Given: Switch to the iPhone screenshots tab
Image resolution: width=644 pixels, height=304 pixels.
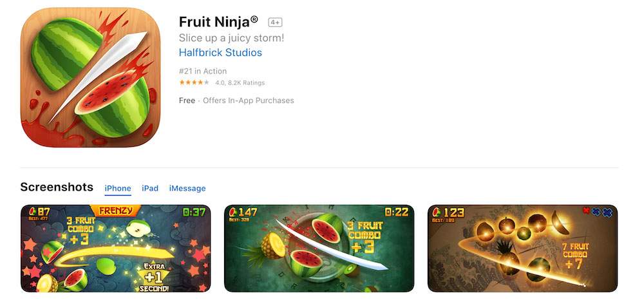Looking at the screenshot, I should [x=118, y=188].
